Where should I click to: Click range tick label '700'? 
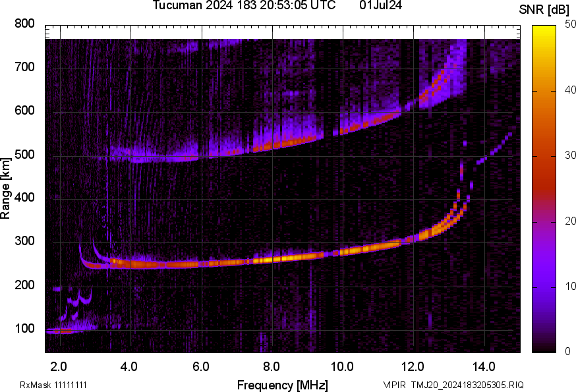[x=24, y=67]
